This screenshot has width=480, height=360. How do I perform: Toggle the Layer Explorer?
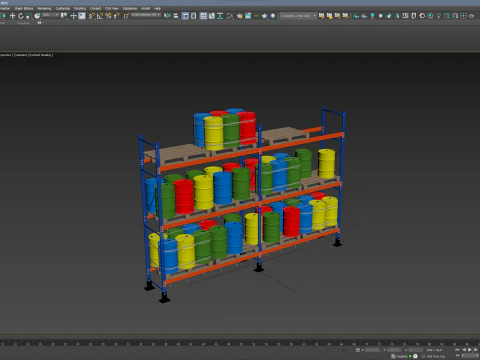pos(193,16)
